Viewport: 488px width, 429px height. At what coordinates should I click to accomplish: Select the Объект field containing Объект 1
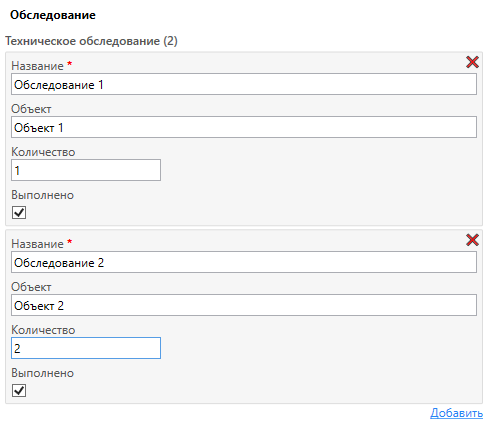(244, 127)
